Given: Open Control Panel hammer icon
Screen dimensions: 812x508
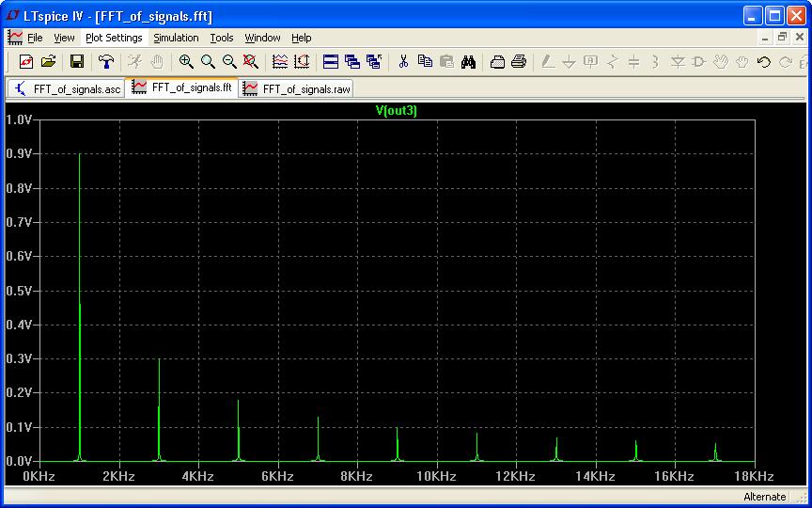Looking at the screenshot, I should (107, 62).
